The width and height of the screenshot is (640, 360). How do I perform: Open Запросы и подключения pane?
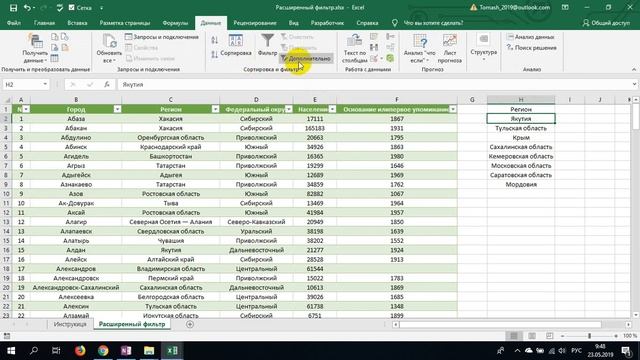coord(162,37)
